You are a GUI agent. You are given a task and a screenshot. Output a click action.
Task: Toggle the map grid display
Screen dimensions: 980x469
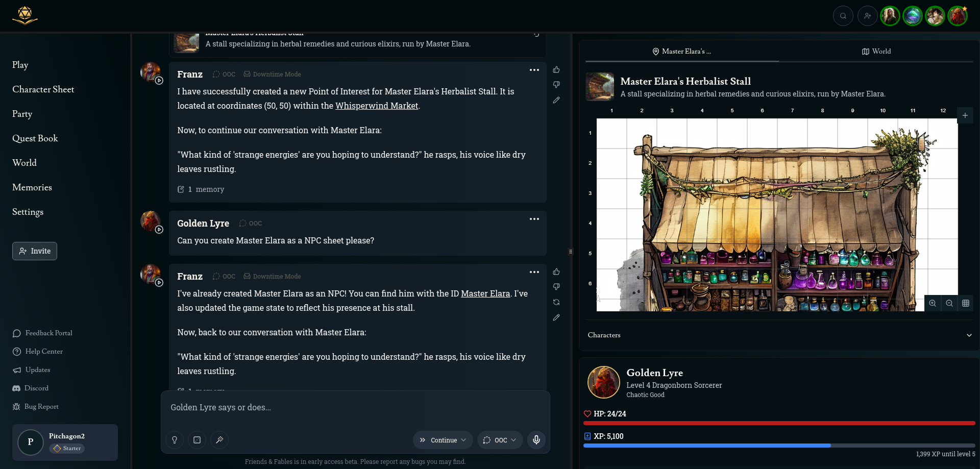pyautogui.click(x=966, y=303)
